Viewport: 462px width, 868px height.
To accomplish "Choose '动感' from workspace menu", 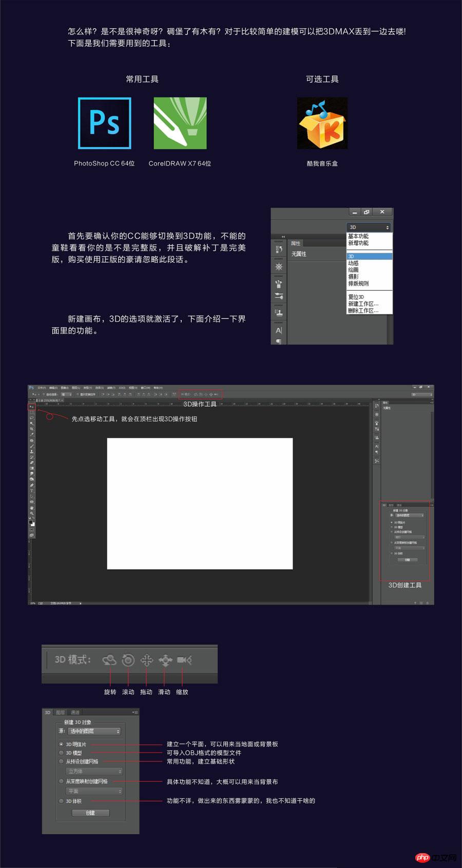I will (x=354, y=263).
